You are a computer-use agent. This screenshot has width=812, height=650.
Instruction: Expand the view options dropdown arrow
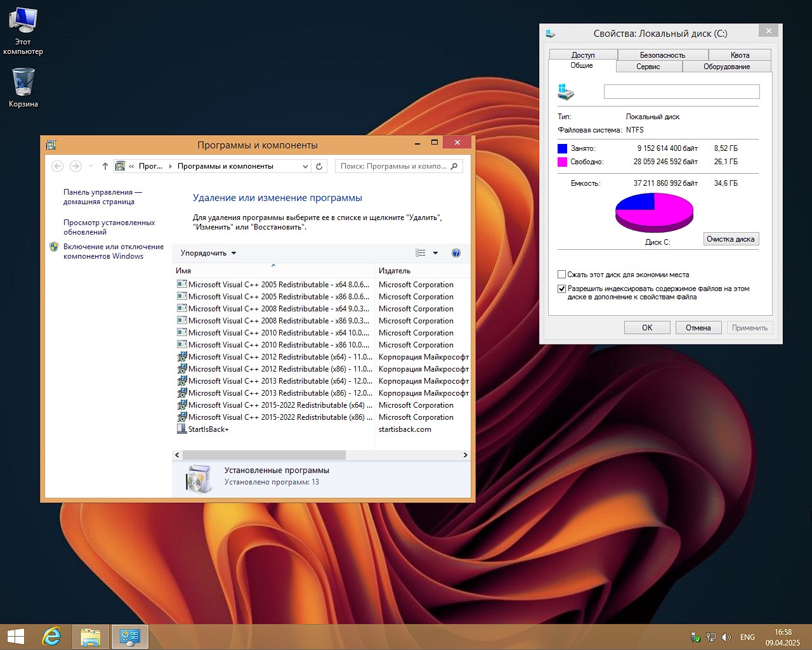(435, 253)
